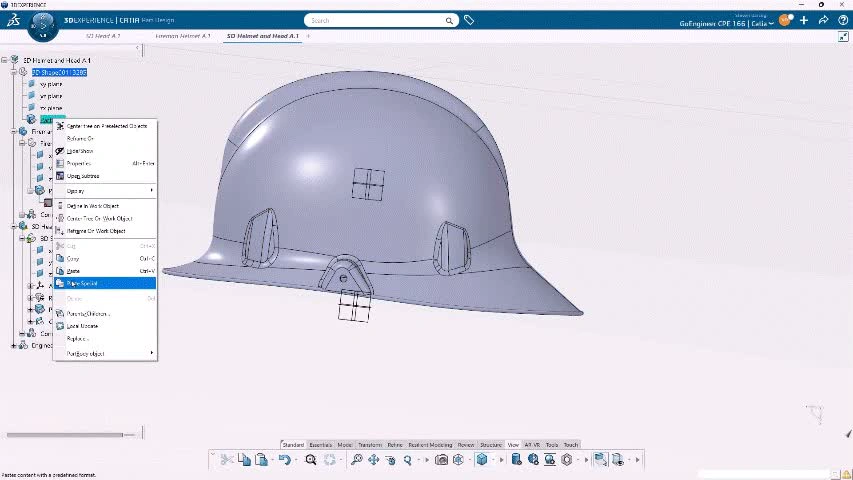853x480 pixels.
Task: Choose Paste Special in the context menu
Action: (106, 284)
